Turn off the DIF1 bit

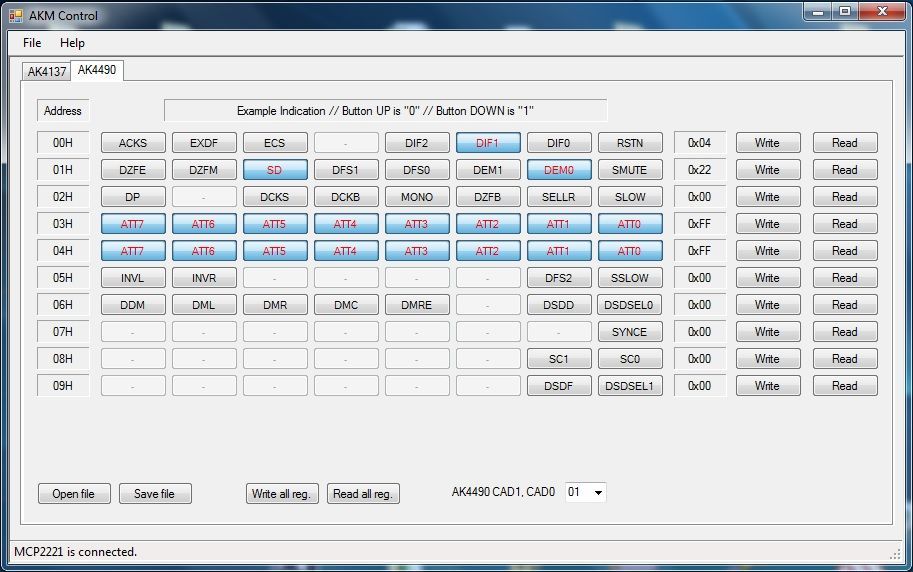[488, 143]
